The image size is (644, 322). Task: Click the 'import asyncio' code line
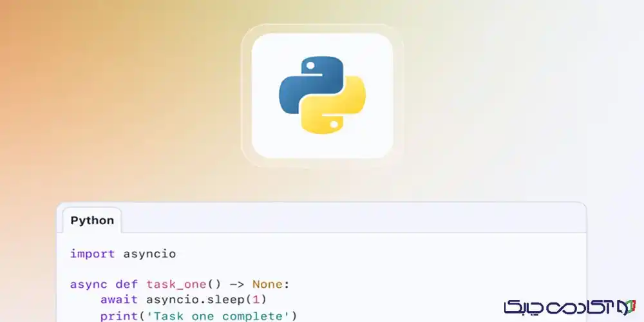123,254
